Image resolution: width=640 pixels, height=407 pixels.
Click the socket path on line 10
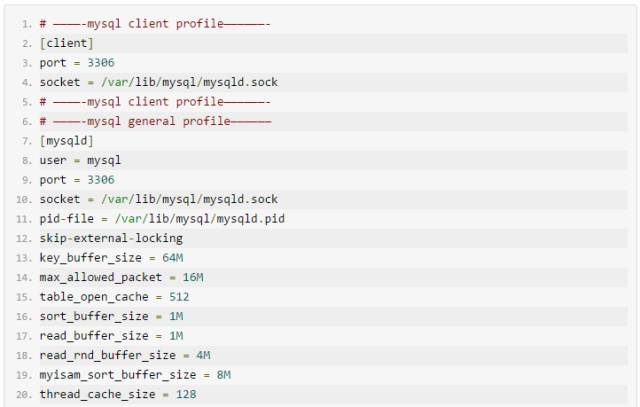[x=189, y=199]
